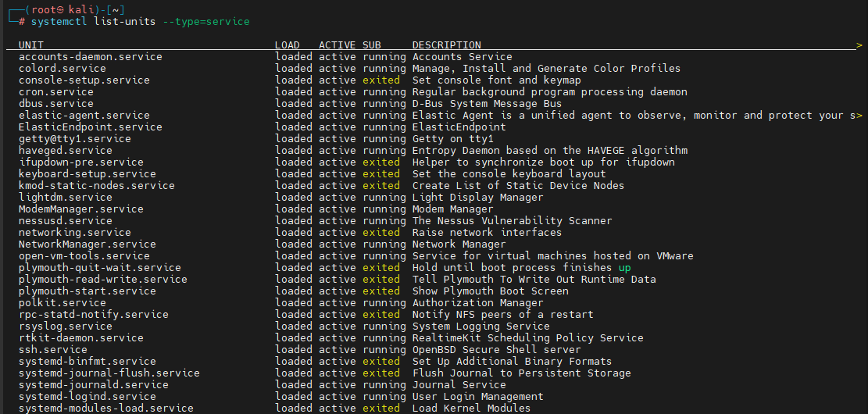This screenshot has height=414, width=868.
Task: Click rsyslog.service unit name
Action: click(x=66, y=326)
